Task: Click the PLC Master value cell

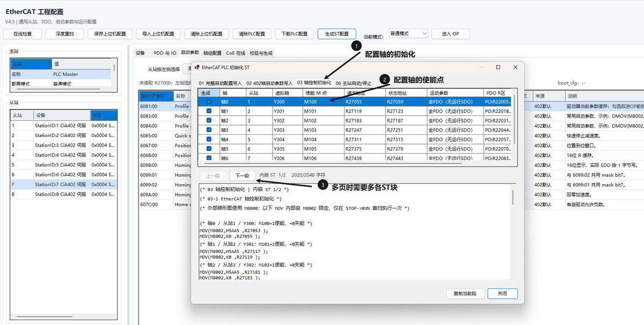Action: click(81, 74)
